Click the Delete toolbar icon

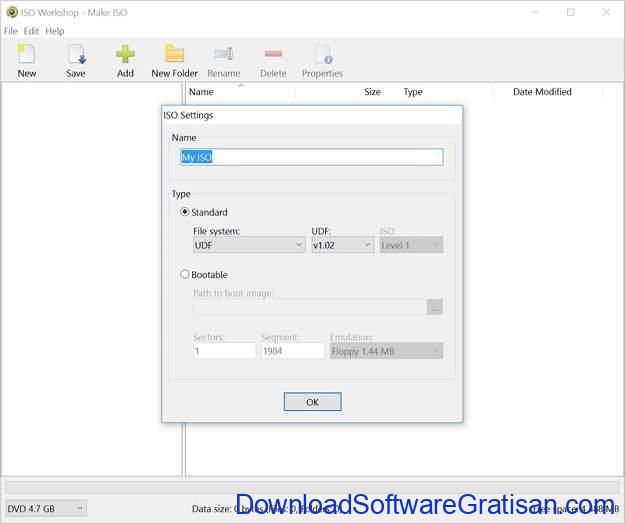(273, 53)
